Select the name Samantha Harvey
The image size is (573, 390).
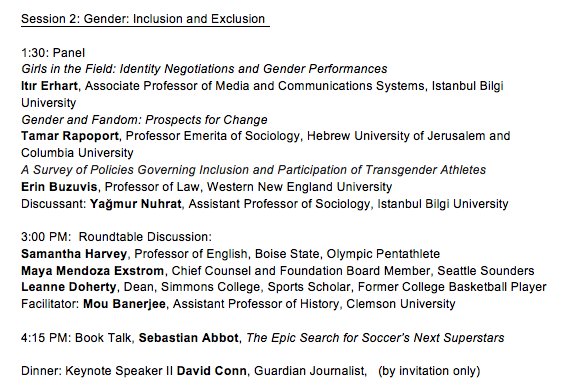[x=74, y=254]
